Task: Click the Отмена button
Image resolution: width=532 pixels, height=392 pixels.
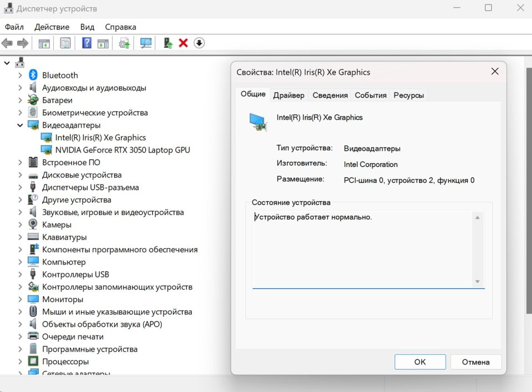Action: [x=475, y=362]
